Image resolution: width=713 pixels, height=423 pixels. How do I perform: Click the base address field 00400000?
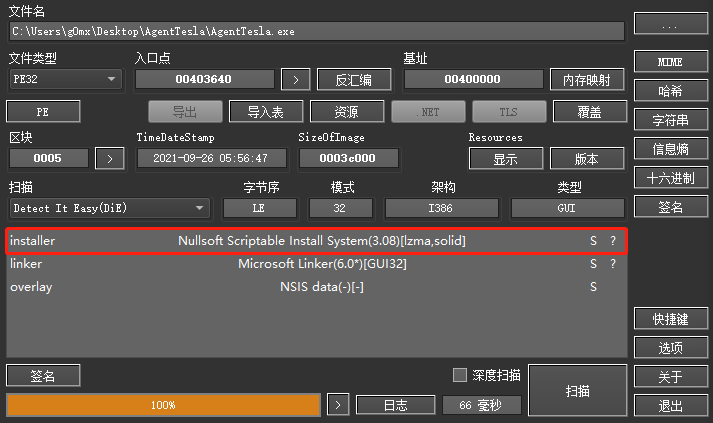[473, 79]
